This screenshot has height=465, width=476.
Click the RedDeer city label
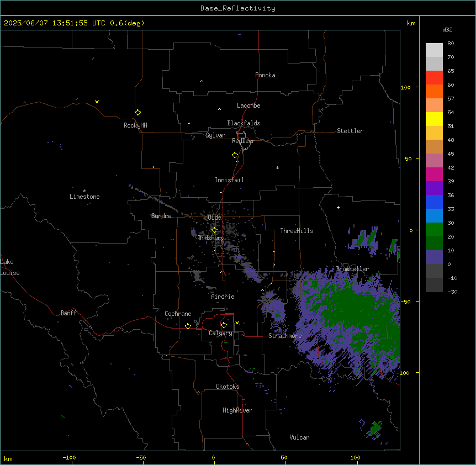(243, 141)
